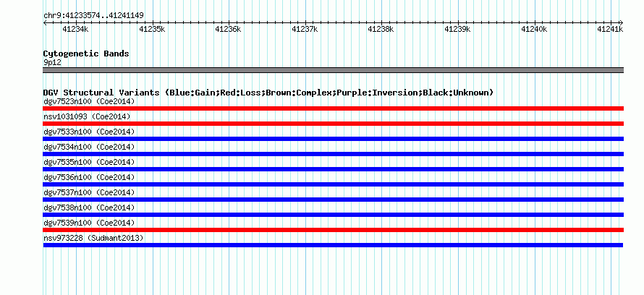This screenshot has width=644, height=295.
Task: Click the red loss bar under nsv1031093
Action: coord(334,124)
